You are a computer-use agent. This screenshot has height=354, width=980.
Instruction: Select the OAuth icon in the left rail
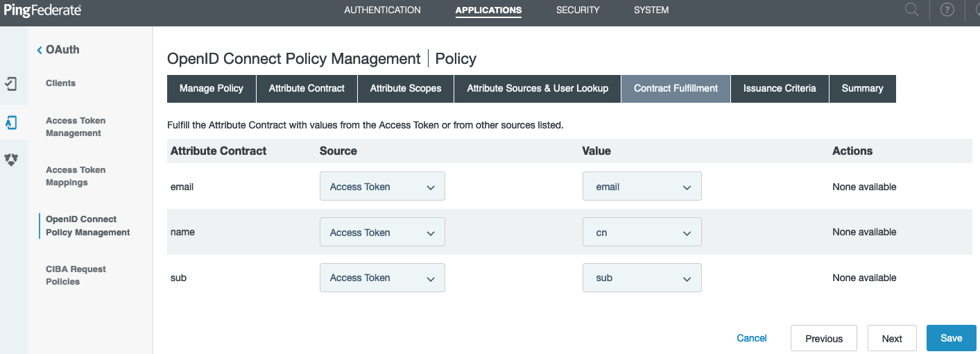(x=11, y=123)
